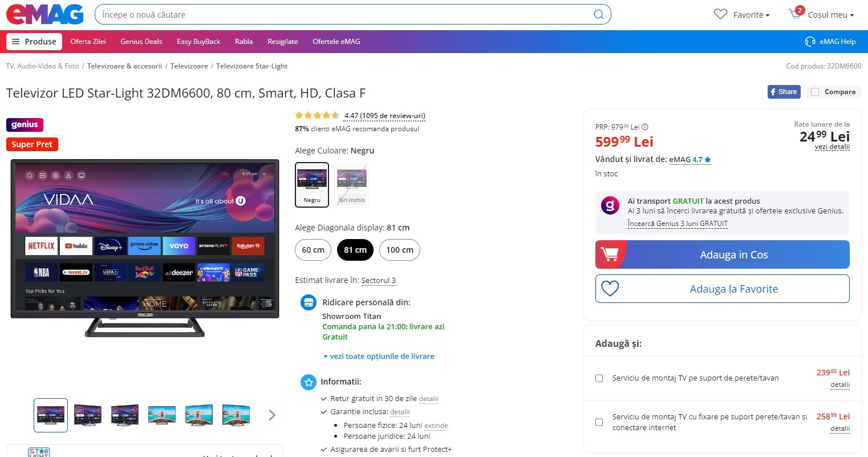The height and width of the screenshot is (457, 868).
Task: Click detalii for Garantie inclusa
Action: [400, 412]
